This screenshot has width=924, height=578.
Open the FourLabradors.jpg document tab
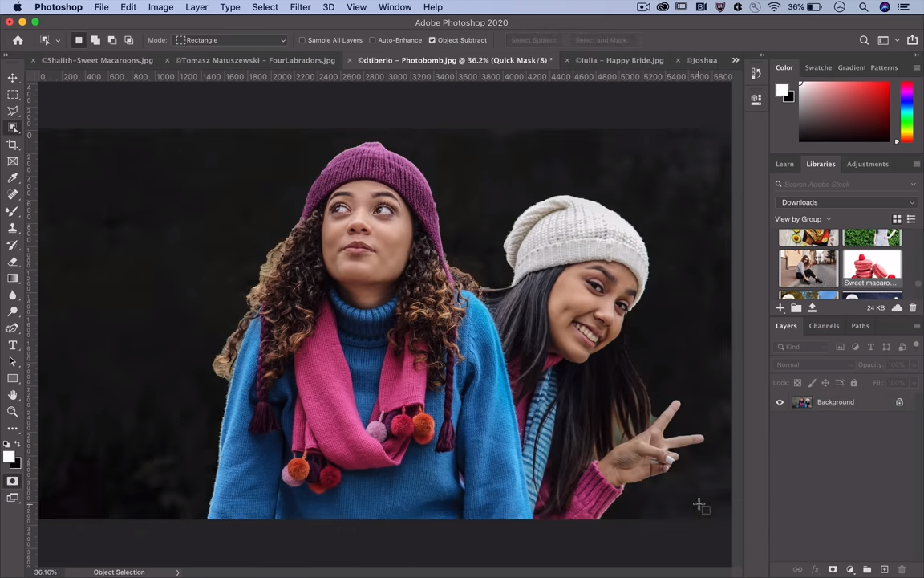pyautogui.click(x=256, y=60)
